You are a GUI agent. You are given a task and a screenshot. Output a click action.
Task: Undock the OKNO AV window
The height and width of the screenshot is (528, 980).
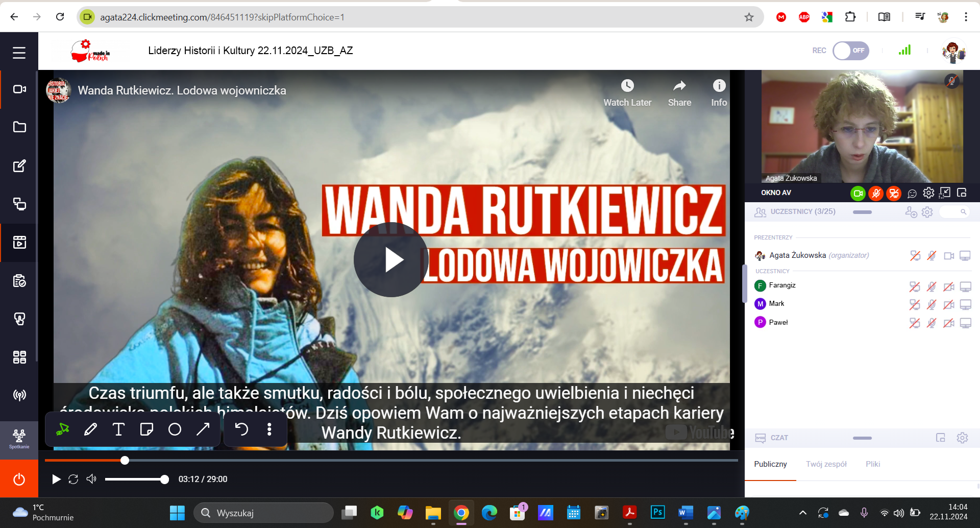tap(962, 193)
